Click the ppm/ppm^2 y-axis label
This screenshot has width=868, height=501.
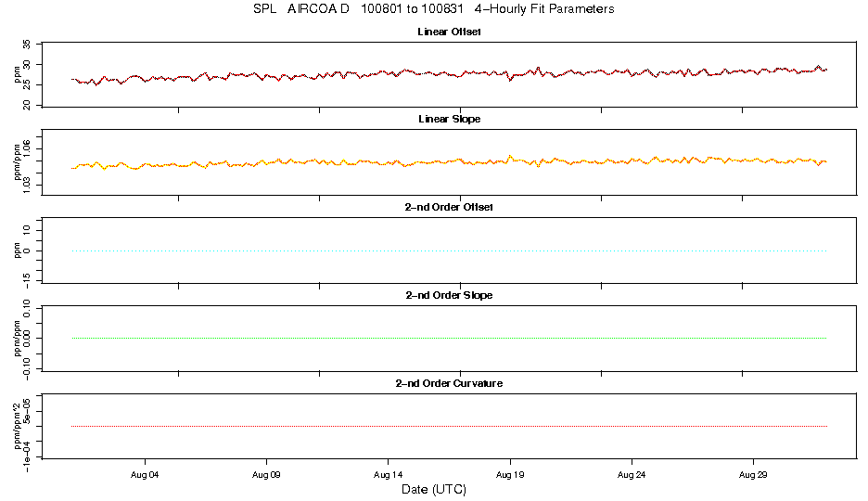pos(18,426)
